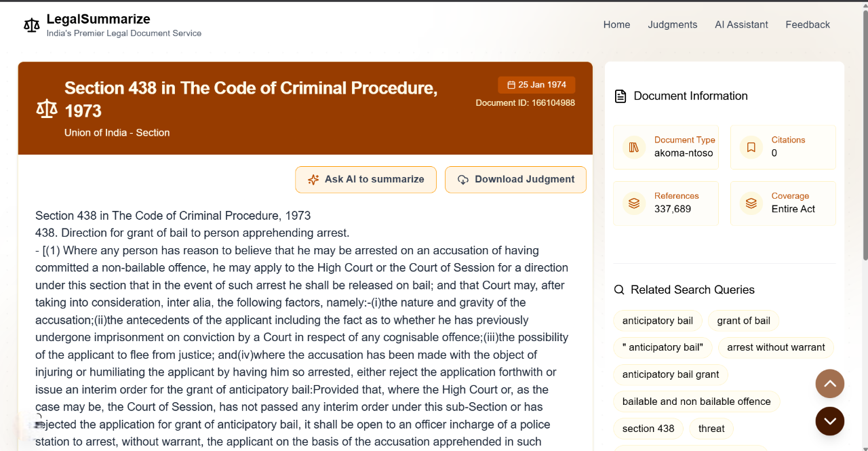Click the LegalSummarize scales logo icon
868x451 pixels.
tap(32, 25)
